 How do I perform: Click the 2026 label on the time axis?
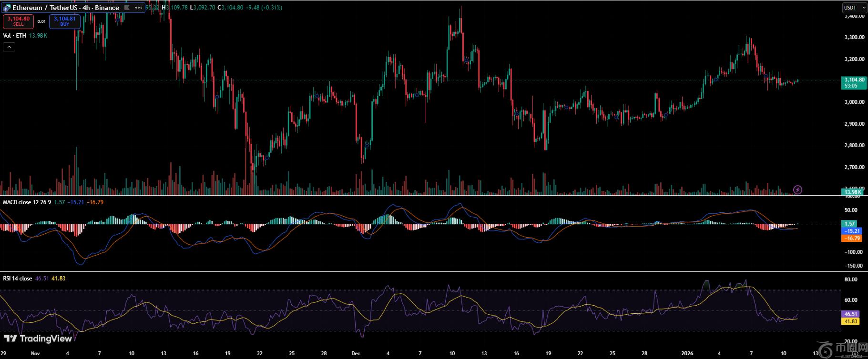[x=687, y=354]
